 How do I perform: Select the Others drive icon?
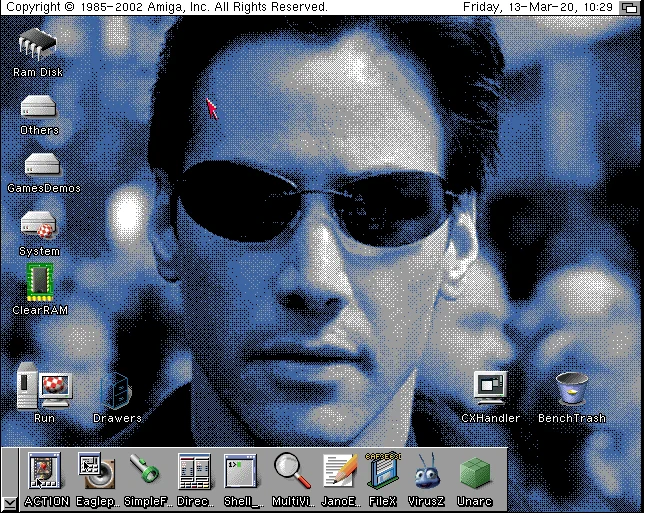[x=38, y=107]
